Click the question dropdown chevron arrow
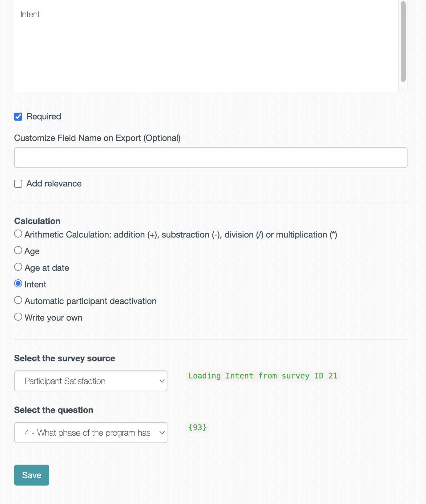The height and width of the screenshot is (504, 426). point(162,433)
